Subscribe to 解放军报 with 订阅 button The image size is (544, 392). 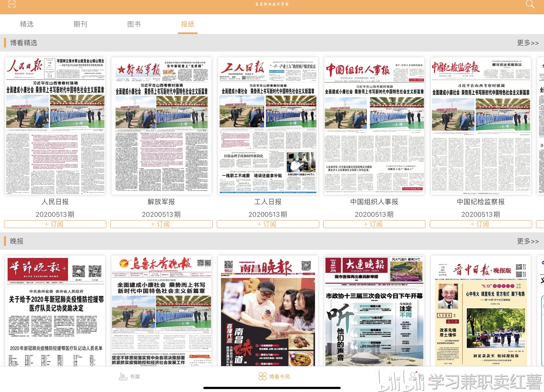(x=161, y=224)
